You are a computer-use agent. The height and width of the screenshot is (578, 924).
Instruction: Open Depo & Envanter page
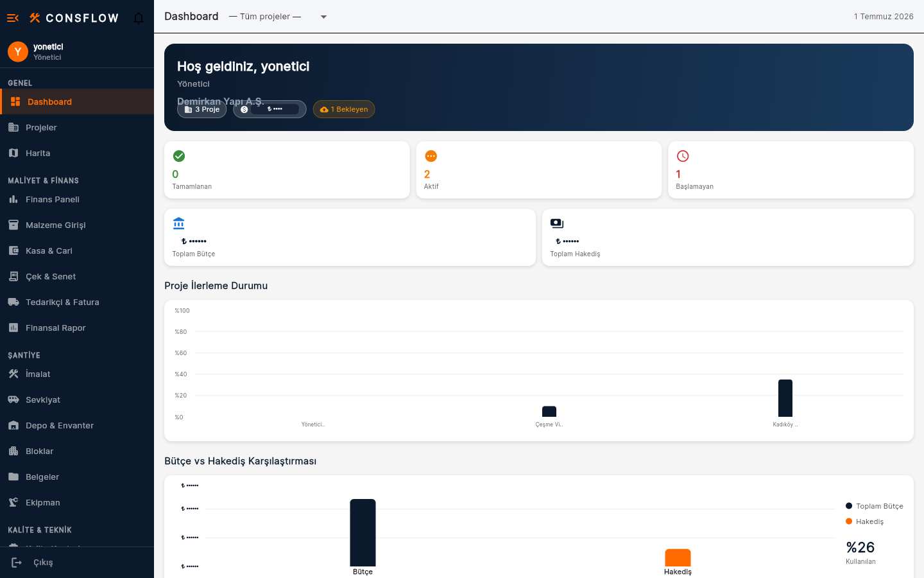click(x=77, y=425)
